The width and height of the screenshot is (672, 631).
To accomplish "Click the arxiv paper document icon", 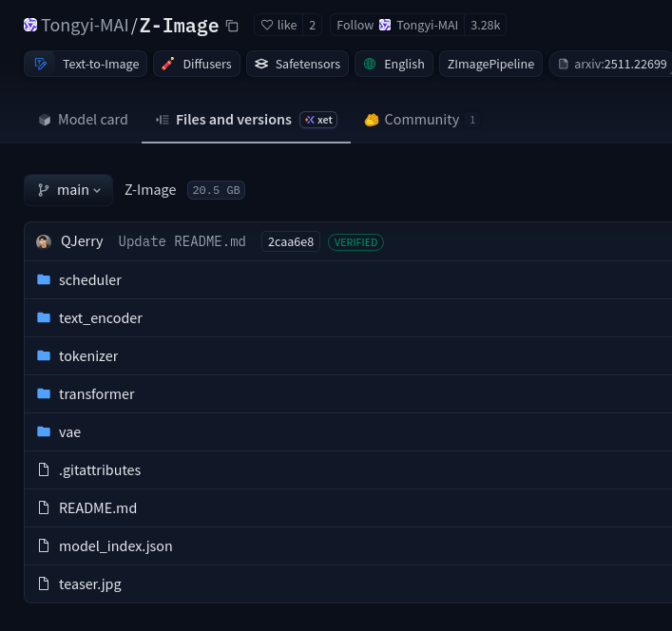I will point(563,64).
